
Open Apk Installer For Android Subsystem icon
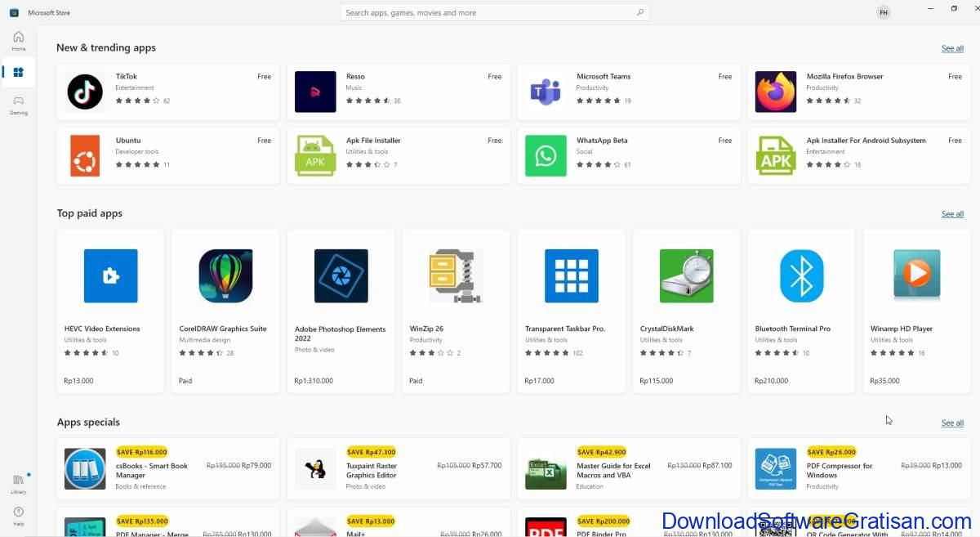click(776, 155)
